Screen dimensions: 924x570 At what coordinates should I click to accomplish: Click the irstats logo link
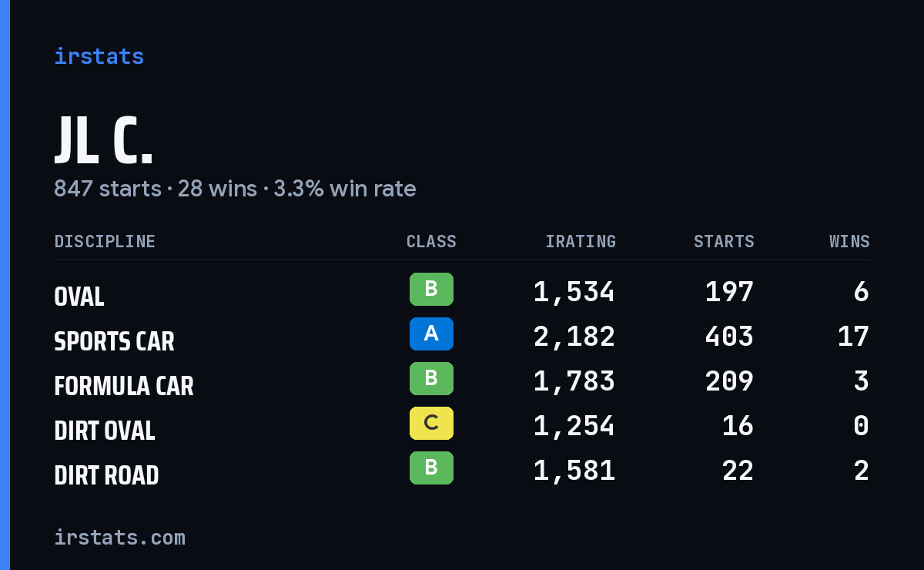[x=99, y=56]
